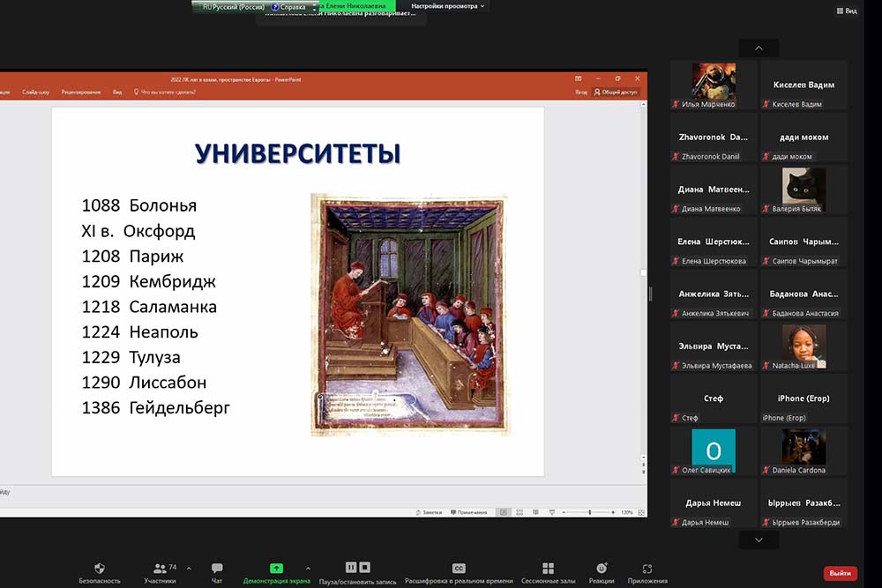Open the Безопасность security icon
882x588 pixels.
(x=100, y=569)
